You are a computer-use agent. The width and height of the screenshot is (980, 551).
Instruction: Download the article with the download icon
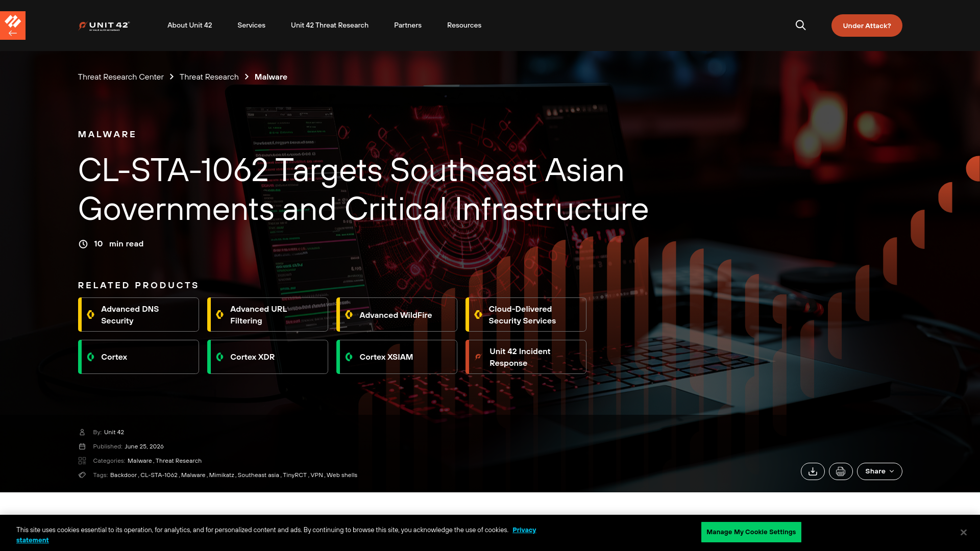[813, 471]
